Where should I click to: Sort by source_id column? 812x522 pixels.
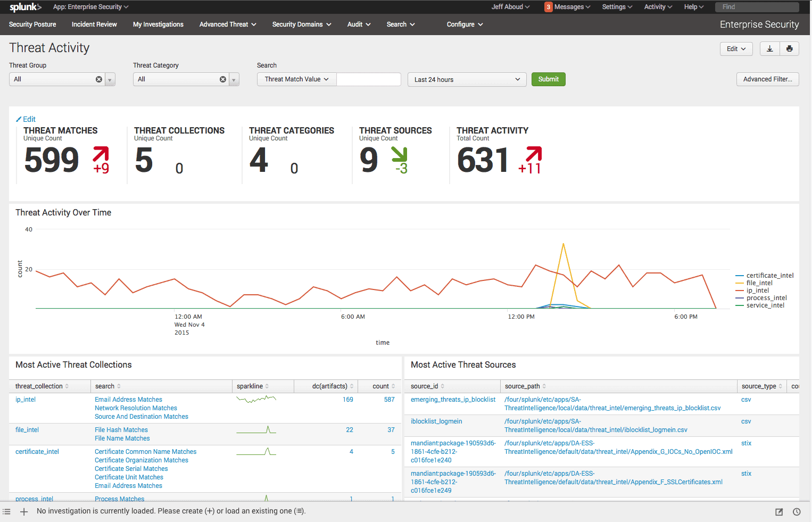click(427, 386)
